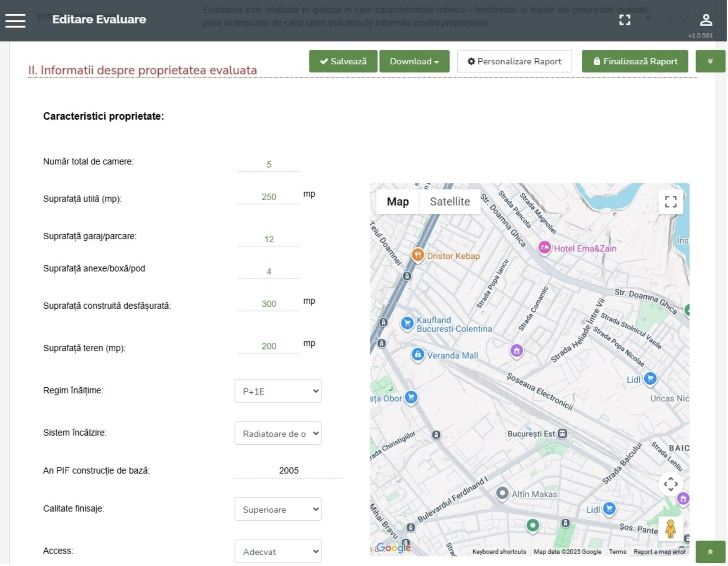Open the Sistem încălzire dropdown
Viewport: 728px width, 566px height.
coord(278,434)
